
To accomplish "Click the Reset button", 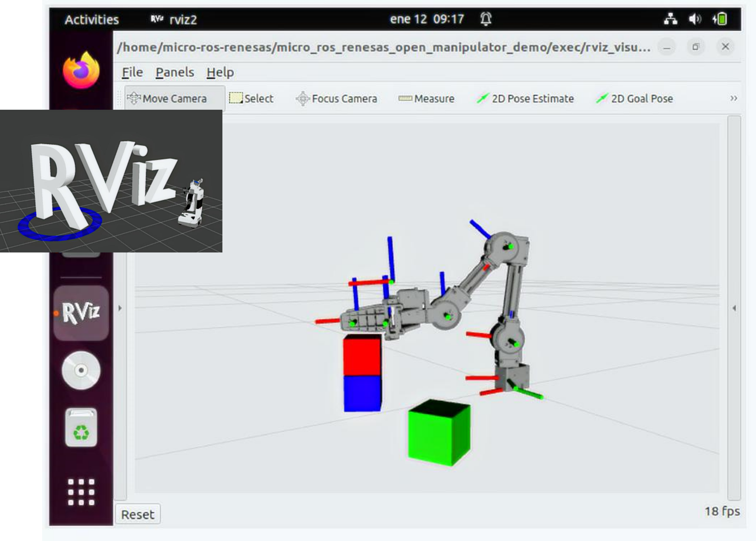I will (x=138, y=514).
